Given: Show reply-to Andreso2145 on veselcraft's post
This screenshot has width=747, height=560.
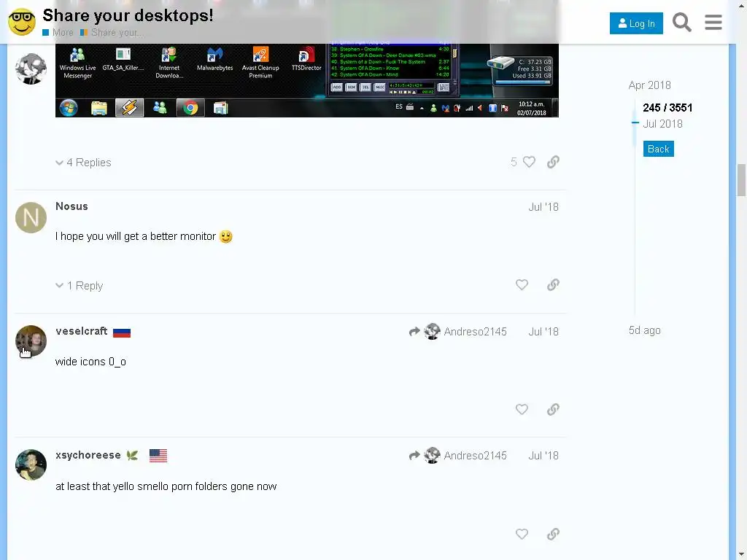Looking at the screenshot, I should click(x=458, y=332).
